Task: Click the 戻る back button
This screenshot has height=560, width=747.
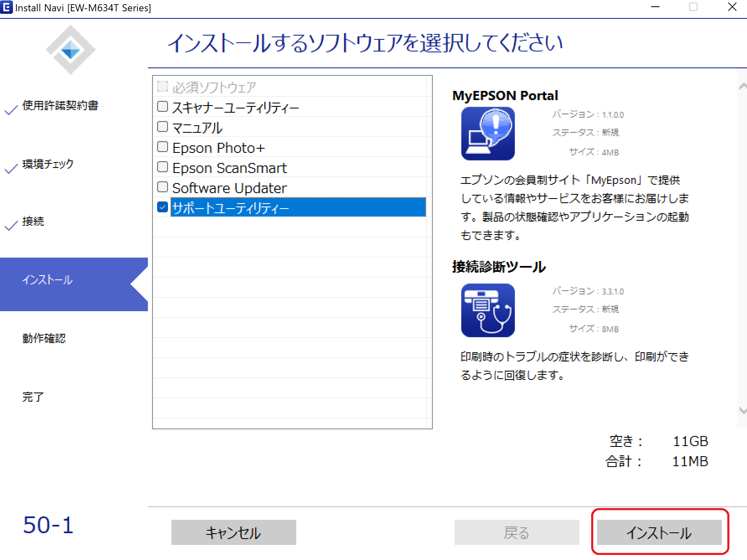Action: point(517,532)
